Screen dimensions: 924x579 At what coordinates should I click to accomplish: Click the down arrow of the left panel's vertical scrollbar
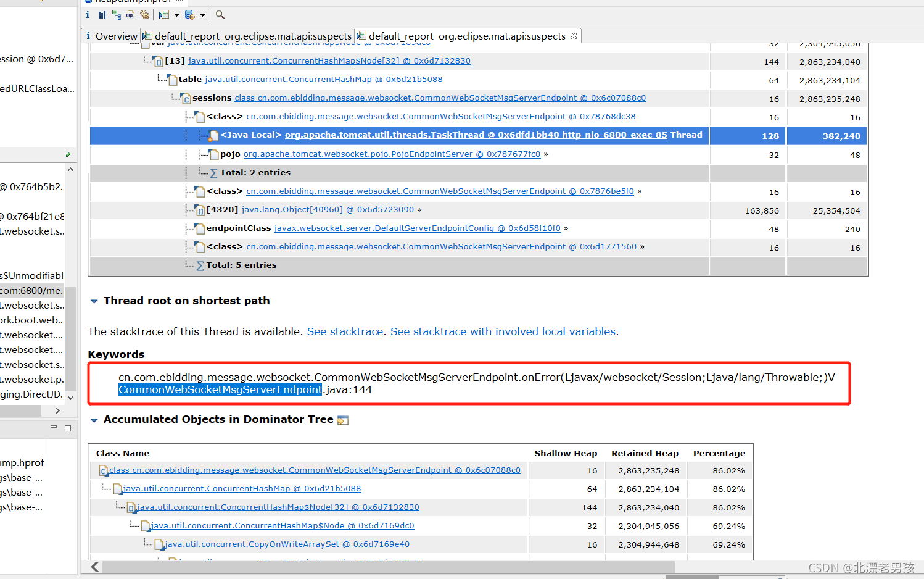pyautogui.click(x=71, y=398)
